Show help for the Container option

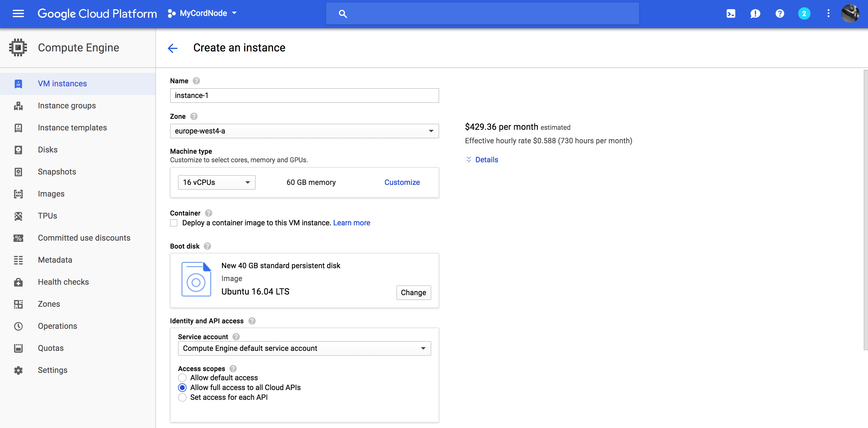click(209, 213)
